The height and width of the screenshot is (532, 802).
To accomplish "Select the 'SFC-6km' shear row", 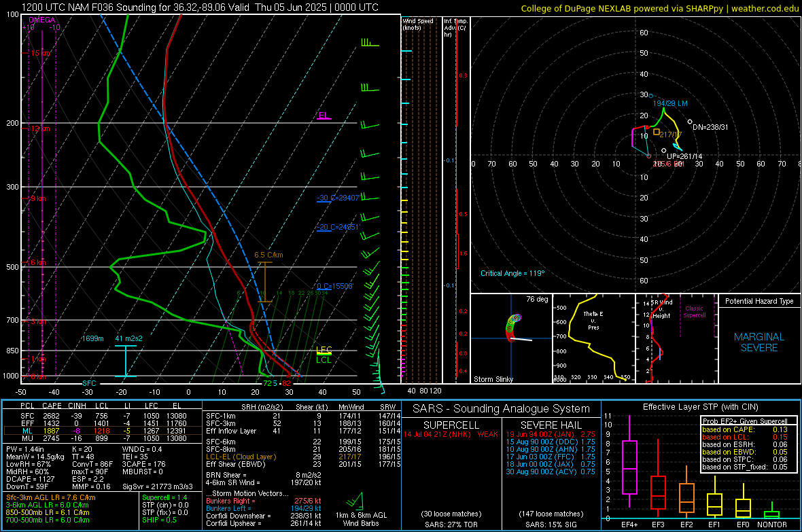I will point(303,442).
